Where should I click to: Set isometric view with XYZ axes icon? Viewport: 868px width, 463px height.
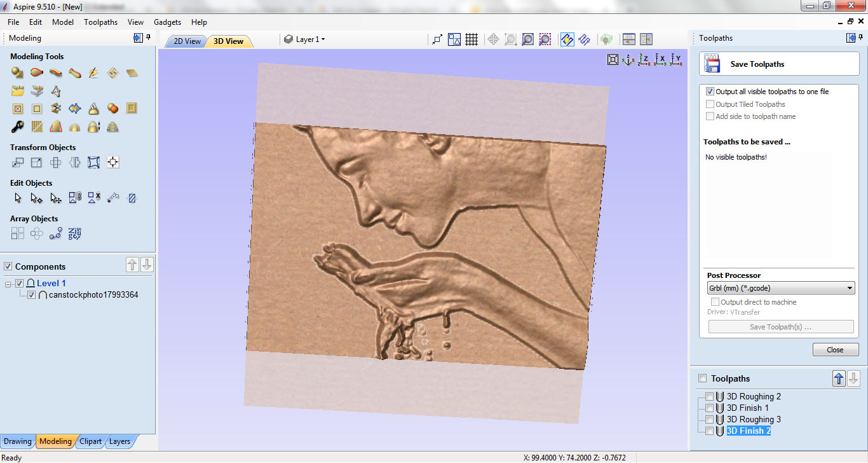[628, 60]
